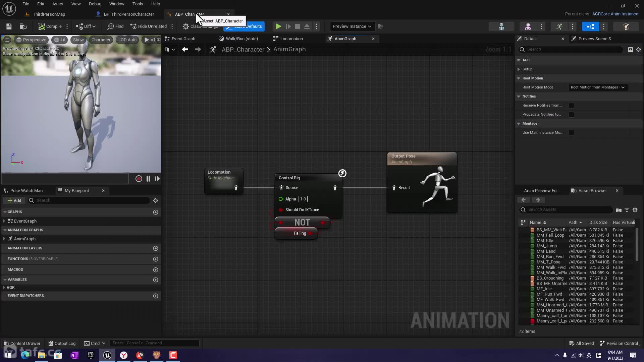Screen dimensions: 644x362
Task: Add new variable with plus icon
Action: pyautogui.click(x=155, y=280)
